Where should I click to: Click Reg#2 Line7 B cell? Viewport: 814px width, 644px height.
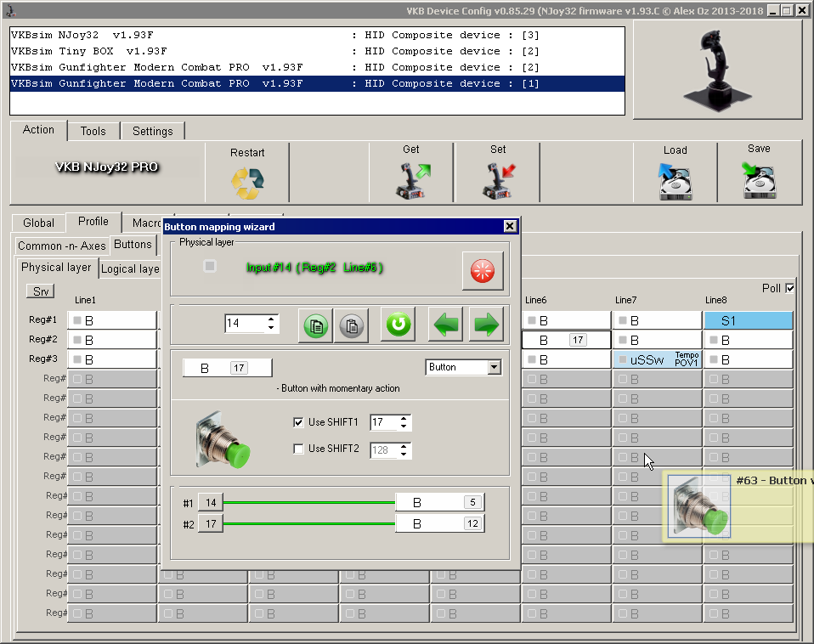tap(658, 340)
